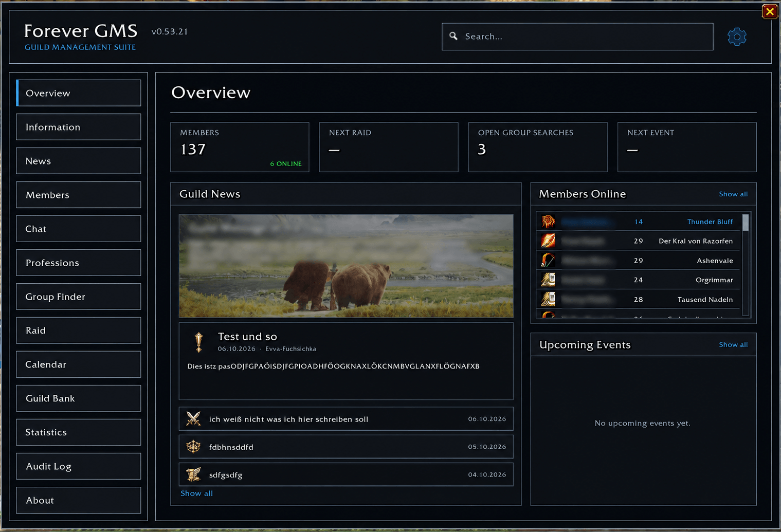The height and width of the screenshot is (532, 781).
Task: Show all upcoming events
Action: [x=733, y=344]
